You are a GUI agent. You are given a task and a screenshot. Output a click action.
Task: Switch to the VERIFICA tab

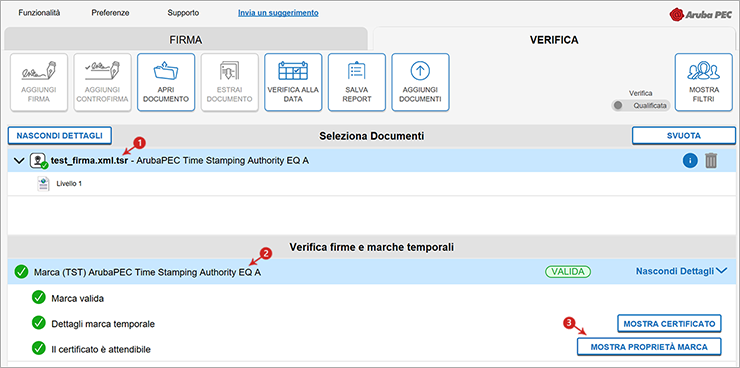[x=554, y=40]
